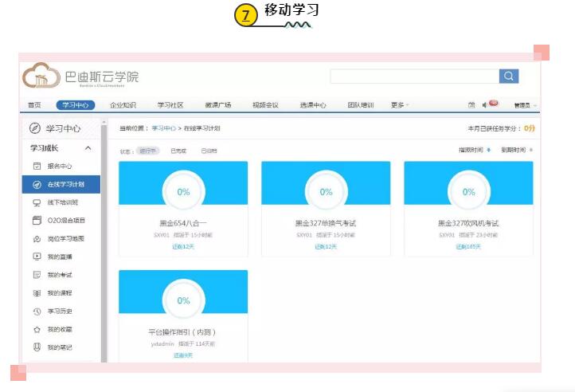Open 我的收藏 star item in sidebar
This screenshot has height=392, width=575.
[59, 329]
